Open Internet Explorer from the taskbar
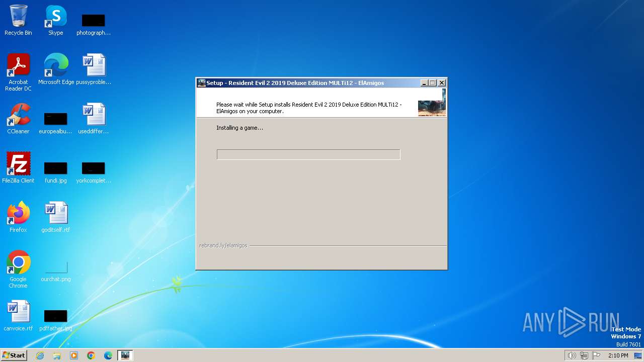The height and width of the screenshot is (362, 644). point(40,355)
